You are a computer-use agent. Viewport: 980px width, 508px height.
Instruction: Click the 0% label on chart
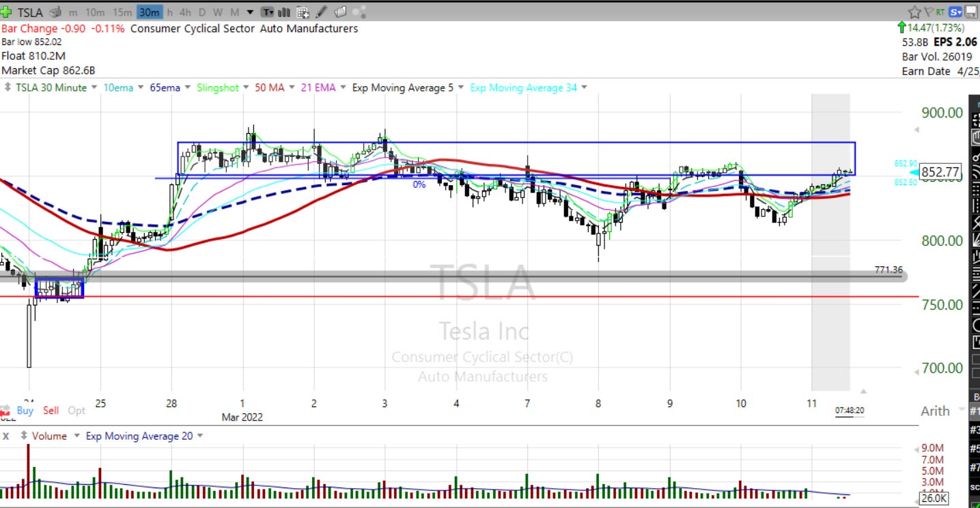pos(419,184)
